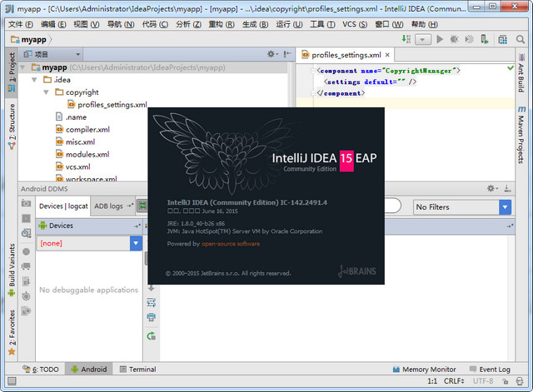
Task: Click the status bar tool window toggle icon
Action: pos(12,381)
